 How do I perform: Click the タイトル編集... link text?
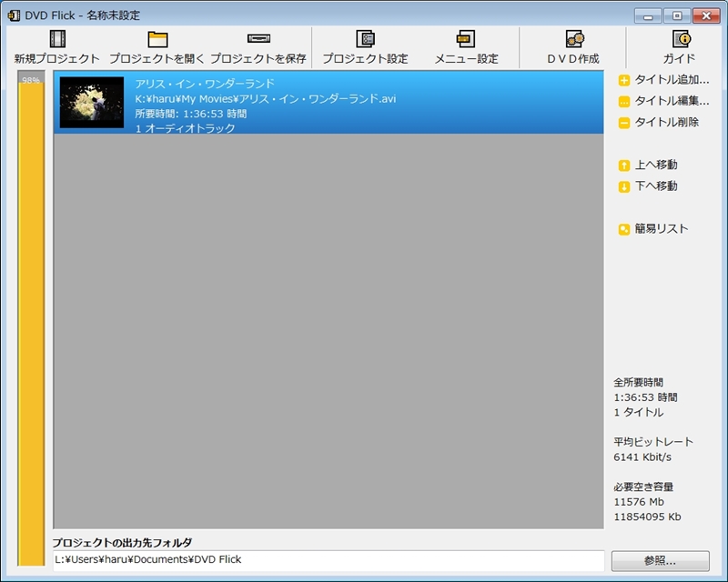click(x=672, y=101)
